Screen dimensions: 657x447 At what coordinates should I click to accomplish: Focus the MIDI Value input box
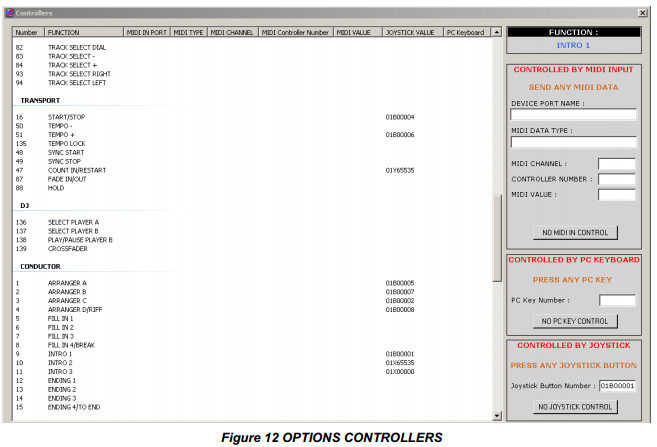[616, 194]
